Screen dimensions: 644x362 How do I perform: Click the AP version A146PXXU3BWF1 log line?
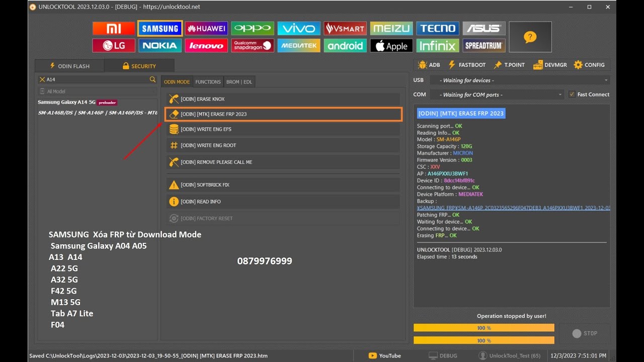[442, 173]
